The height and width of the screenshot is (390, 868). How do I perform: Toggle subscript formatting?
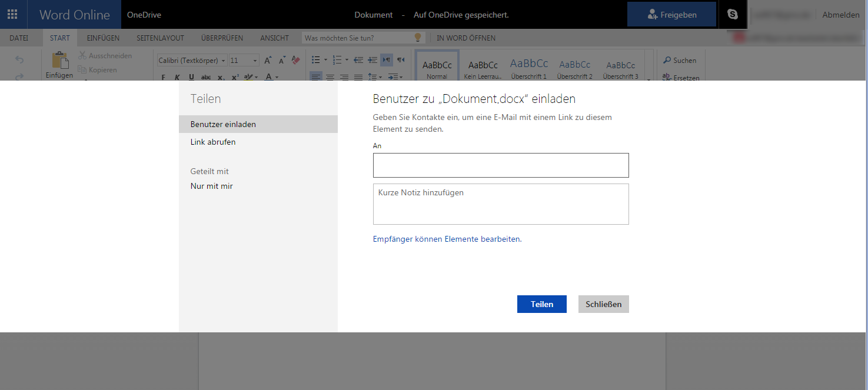pyautogui.click(x=221, y=77)
